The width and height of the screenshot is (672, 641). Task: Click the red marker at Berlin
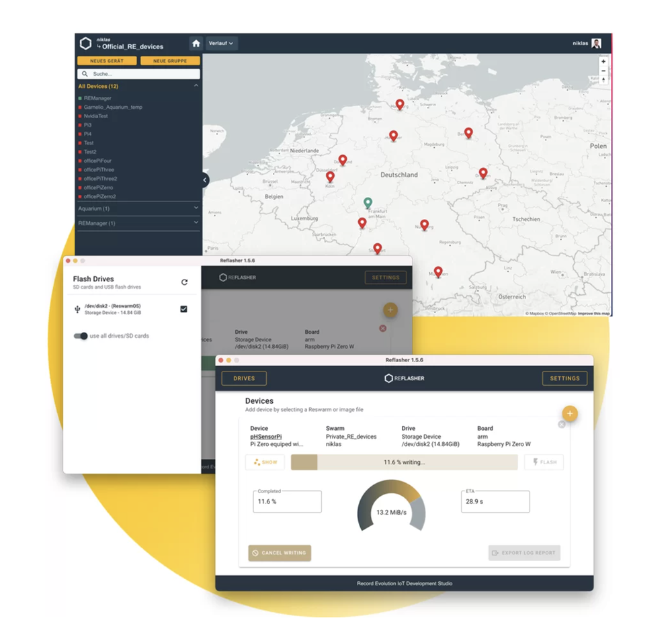coord(468,133)
